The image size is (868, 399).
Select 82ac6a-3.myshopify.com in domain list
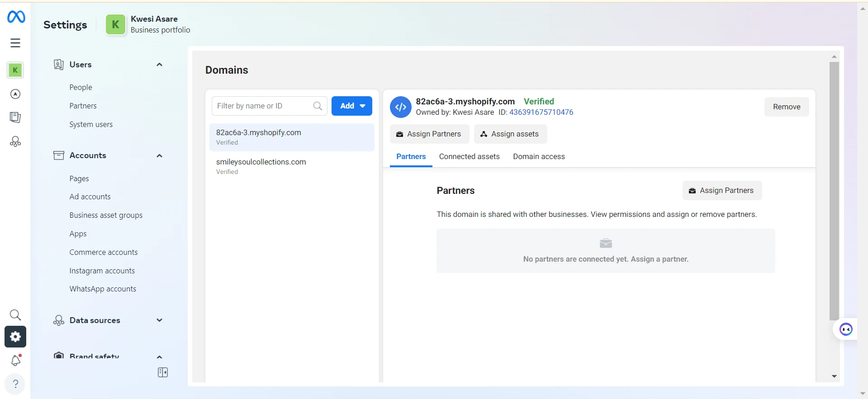292,137
